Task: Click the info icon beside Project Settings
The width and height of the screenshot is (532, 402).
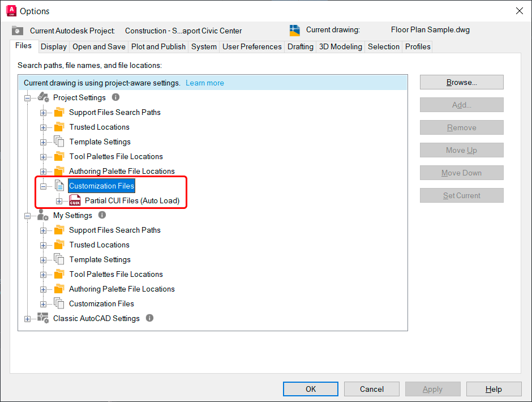Action: coord(115,97)
